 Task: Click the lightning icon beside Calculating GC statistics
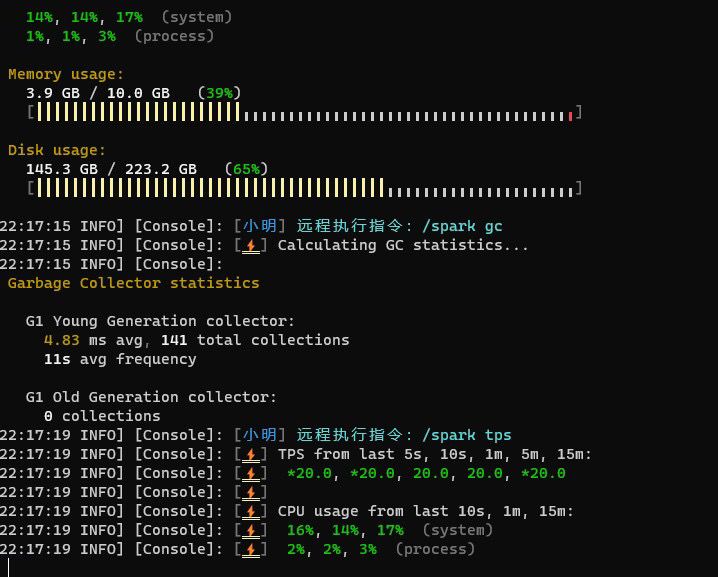[251, 245]
